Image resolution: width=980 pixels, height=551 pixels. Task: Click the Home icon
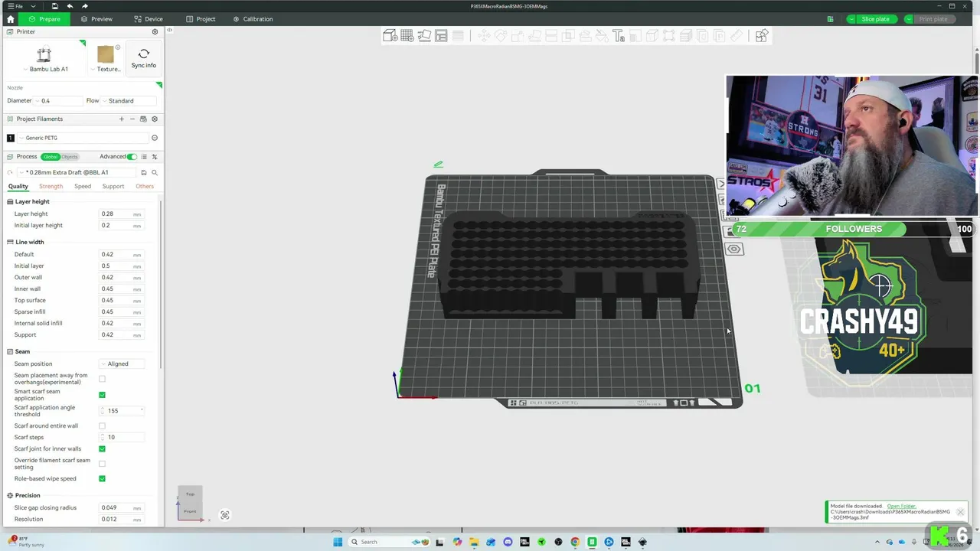click(10, 19)
